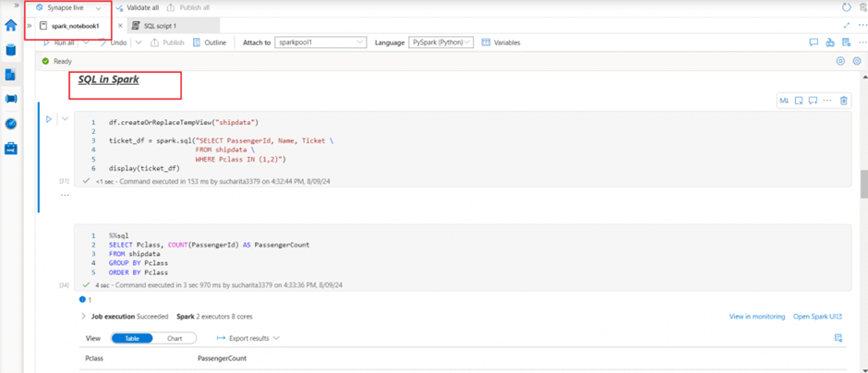Open the Attach to sparkpool1 dropdown

(x=320, y=42)
